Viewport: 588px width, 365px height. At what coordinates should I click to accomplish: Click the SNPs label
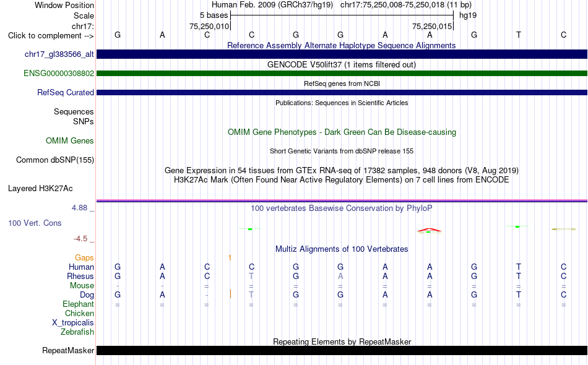click(x=84, y=121)
